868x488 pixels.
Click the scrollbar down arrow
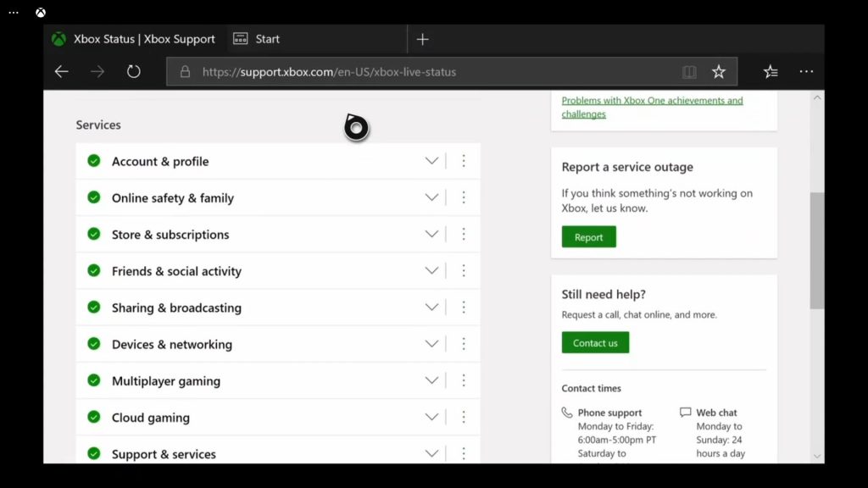(817, 457)
